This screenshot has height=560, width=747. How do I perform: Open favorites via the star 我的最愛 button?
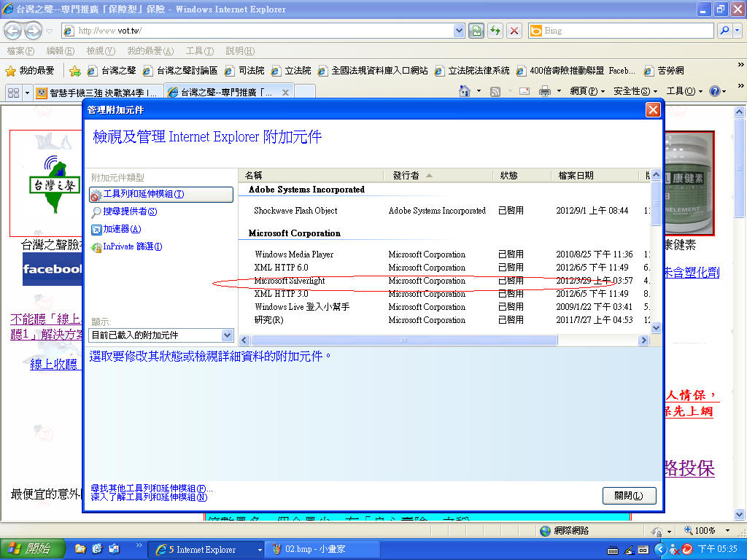30,71
